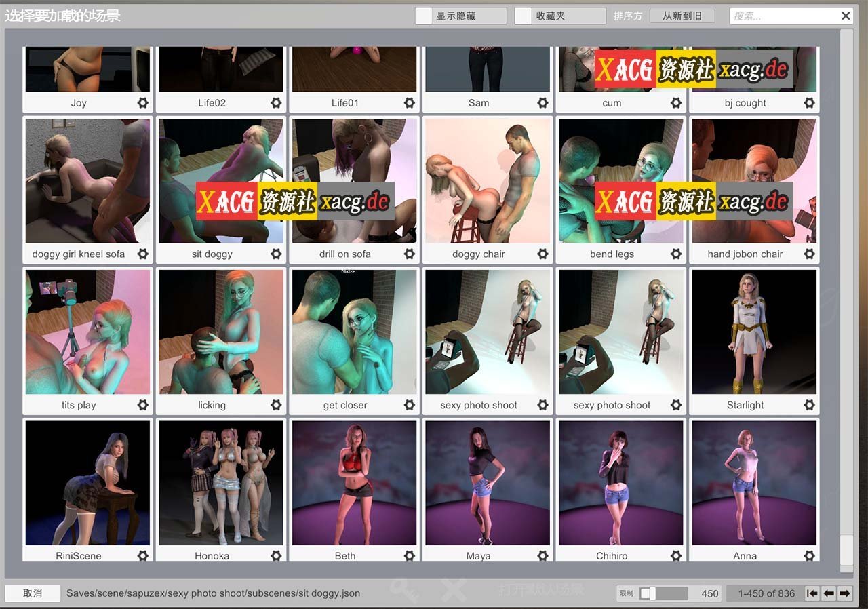Advance to next page using right arrow icon

pos(846,593)
